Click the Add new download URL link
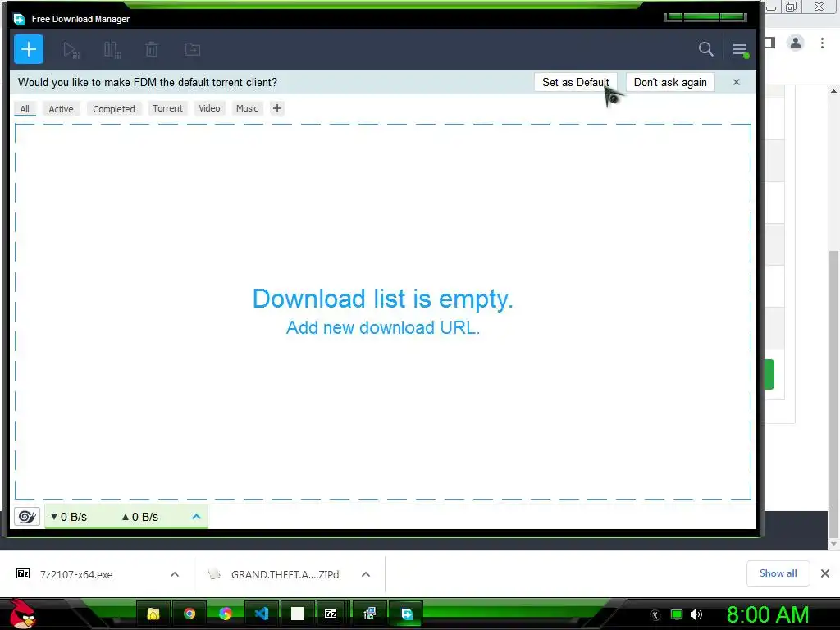Image resolution: width=840 pixels, height=630 pixels. [382, 327]
